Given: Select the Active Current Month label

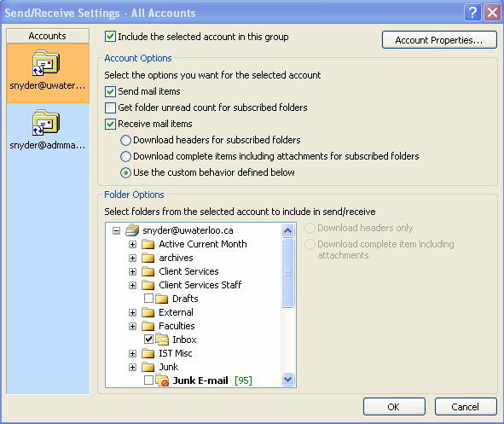Looking at the screenshot, I should (x=203, y=244).
